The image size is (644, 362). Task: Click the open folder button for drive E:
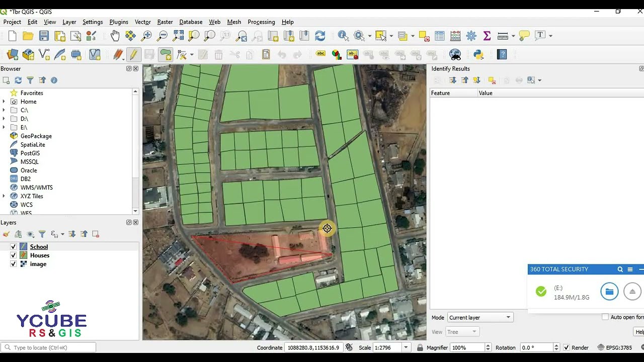[x=609, y=291]
